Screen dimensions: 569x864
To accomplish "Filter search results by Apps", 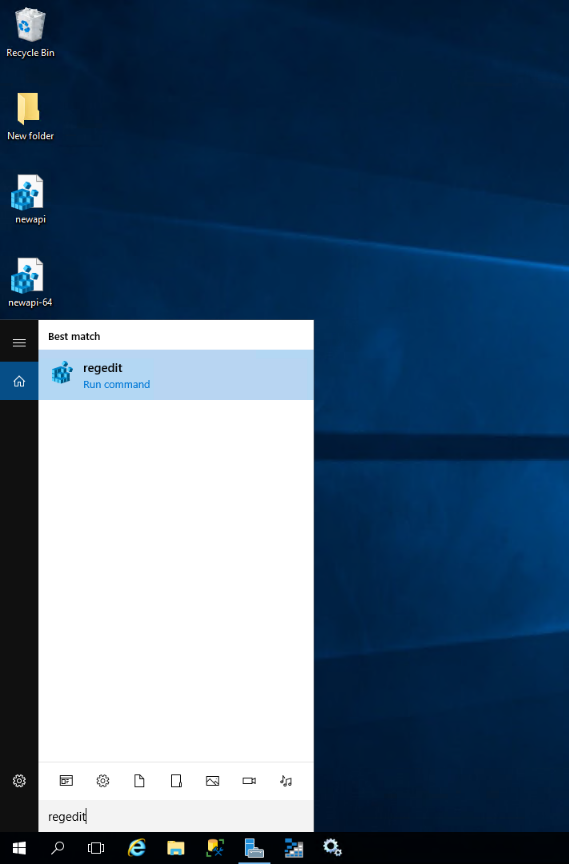I will tap(66, 780).
